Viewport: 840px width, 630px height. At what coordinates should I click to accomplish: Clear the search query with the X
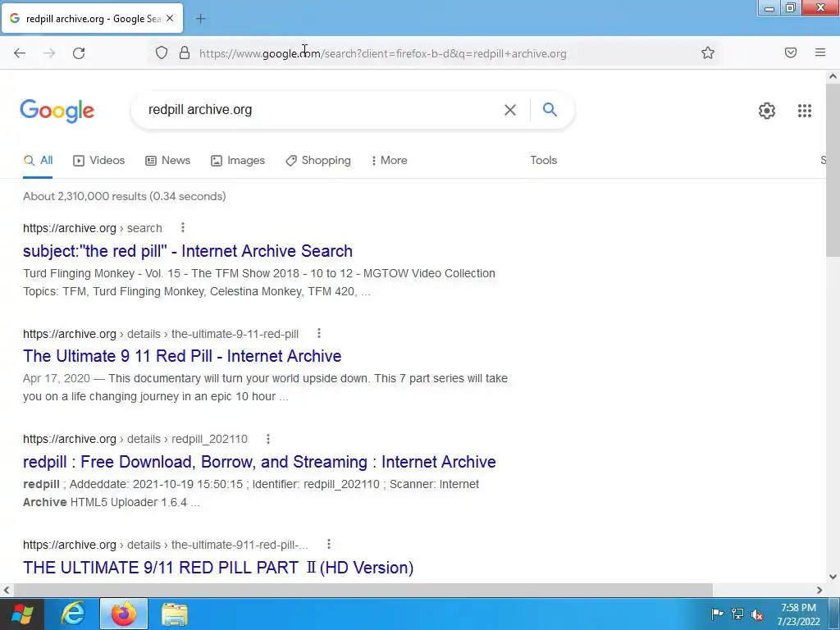[510, 110]
